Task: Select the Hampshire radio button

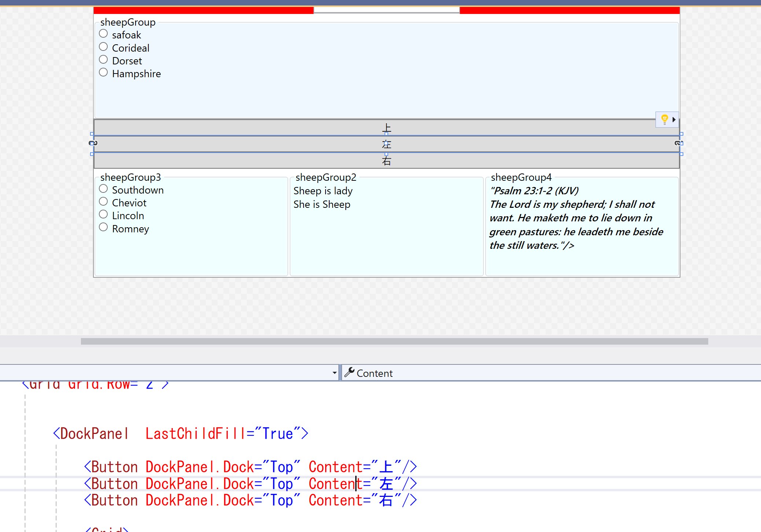Action: tap(104, 72)
